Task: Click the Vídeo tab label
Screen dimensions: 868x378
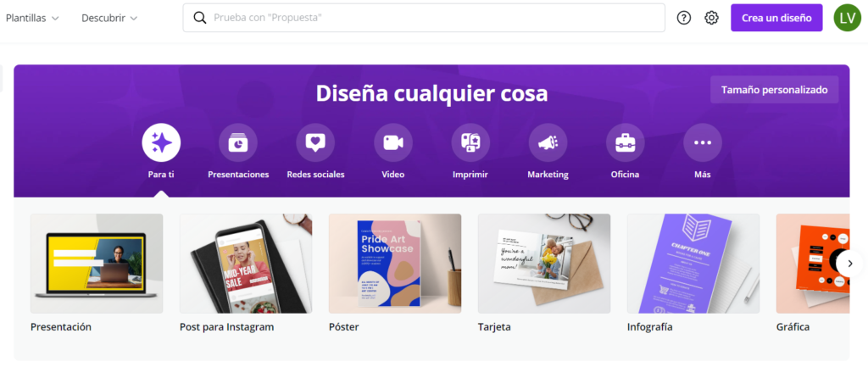Action: tap(393, 175)
